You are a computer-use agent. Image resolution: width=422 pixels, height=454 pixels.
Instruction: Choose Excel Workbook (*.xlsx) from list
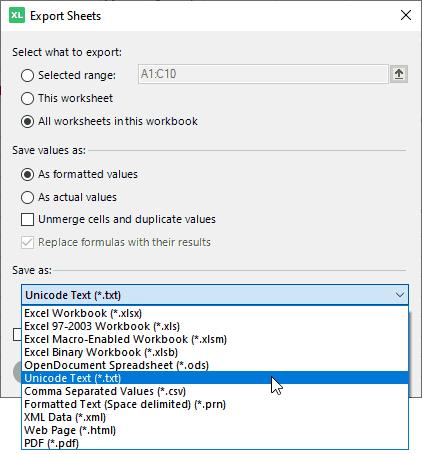(215, 313)
